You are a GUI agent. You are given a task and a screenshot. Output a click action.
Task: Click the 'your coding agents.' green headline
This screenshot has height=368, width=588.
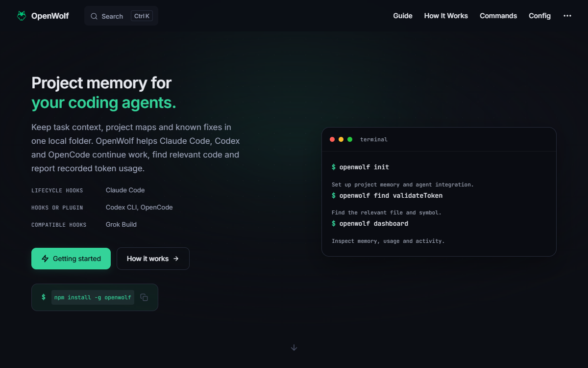[x=104, y=103]
